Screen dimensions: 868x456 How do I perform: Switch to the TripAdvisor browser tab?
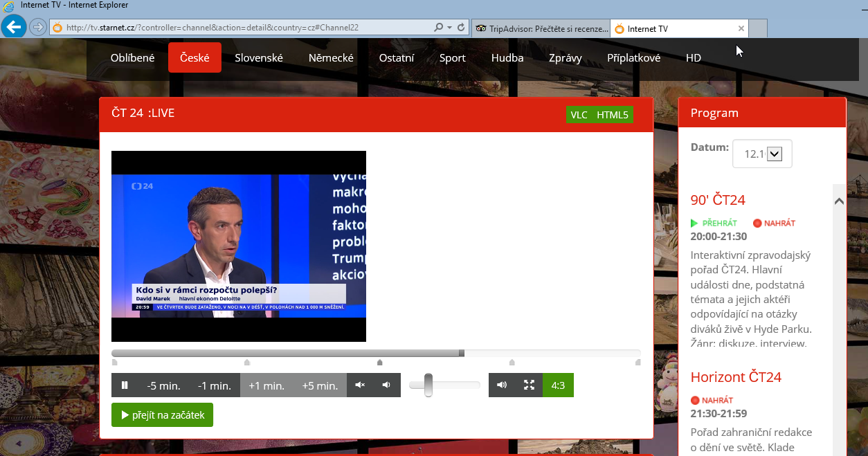pyautogui.click(x=541, y=28)
